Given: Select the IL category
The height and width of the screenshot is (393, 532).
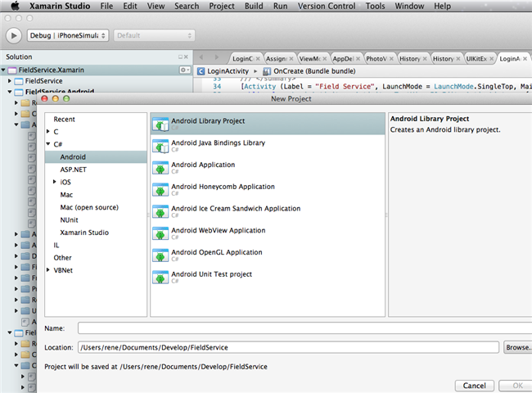Looking at the screenshot, I should coord(96,245).
